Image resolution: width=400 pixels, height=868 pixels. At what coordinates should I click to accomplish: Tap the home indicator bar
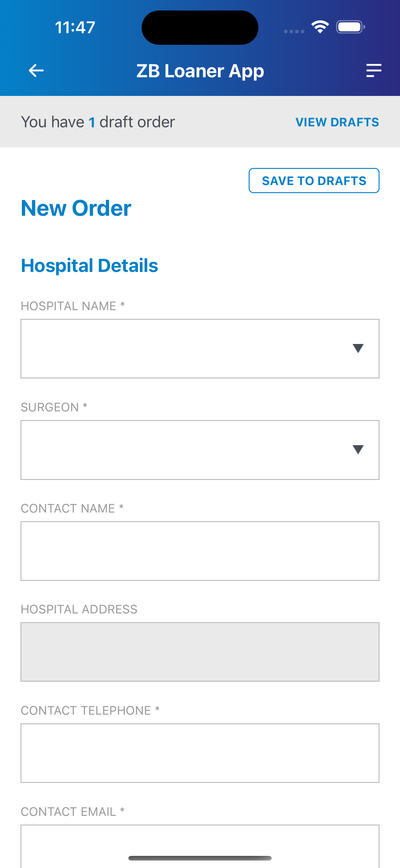pyautogui.click(x=200, y=858)
